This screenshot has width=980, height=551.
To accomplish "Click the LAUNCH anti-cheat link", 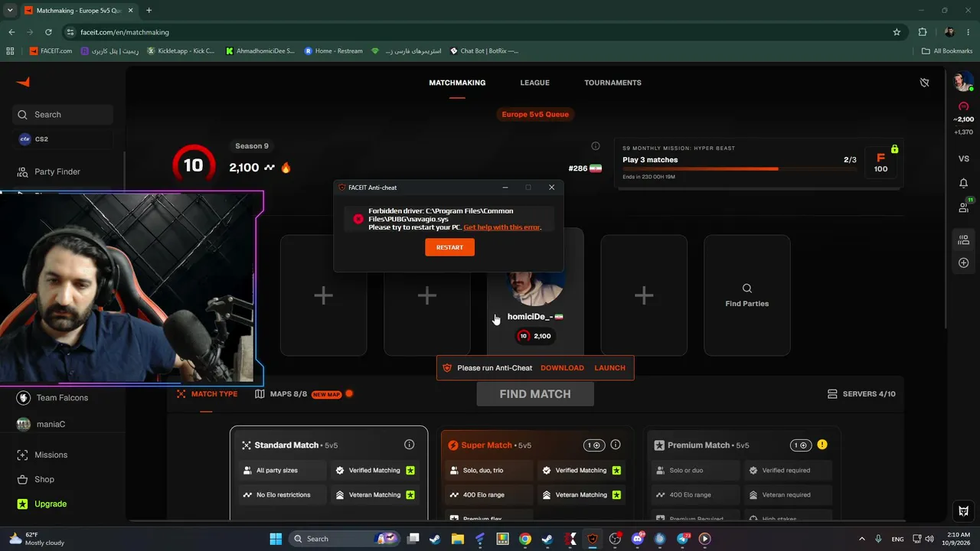I will point(609,368).
